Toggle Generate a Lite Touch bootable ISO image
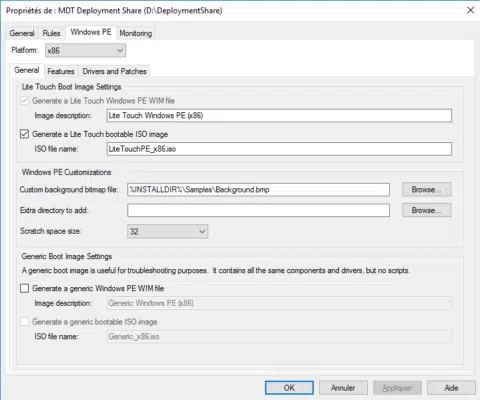 click(24, 134)
